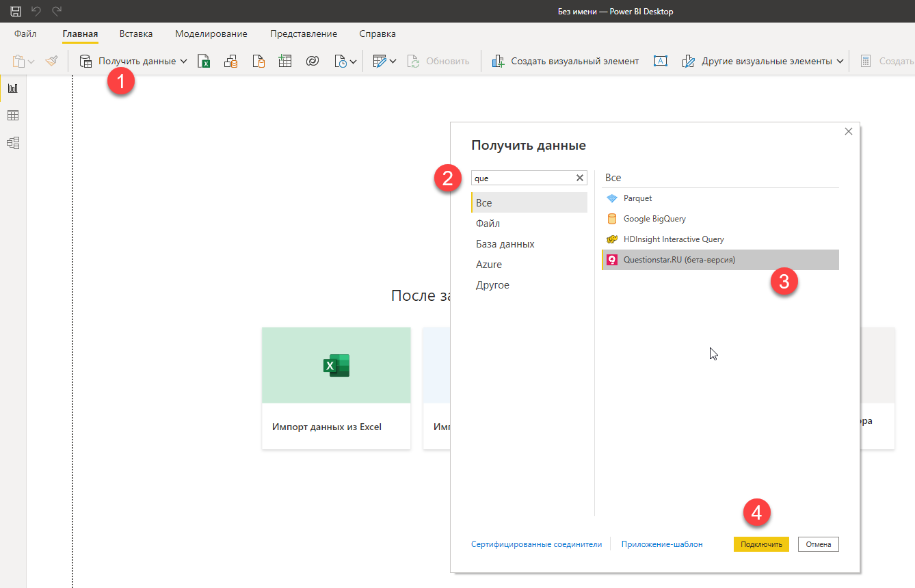Open the Импорт данных из Excel card
Viewport: 915px width, 588px height.
click(x=336, y=388)
